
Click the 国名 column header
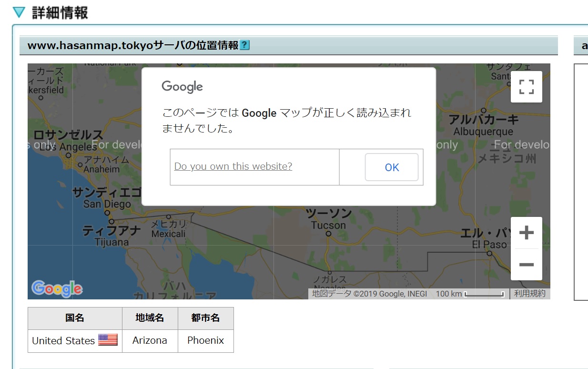click(x=75, y=318)
